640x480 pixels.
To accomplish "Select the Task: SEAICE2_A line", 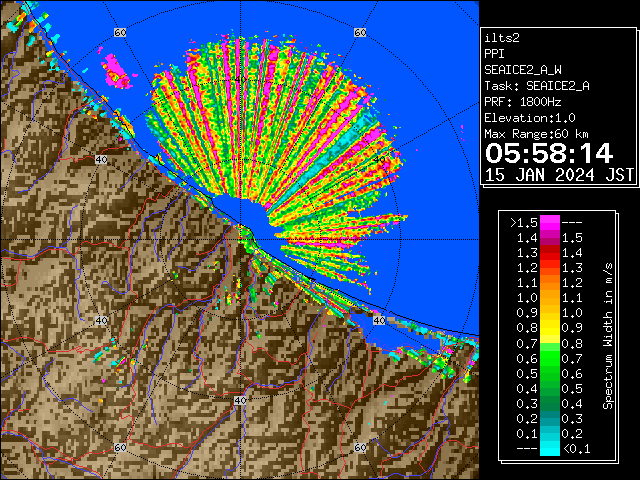I will 537,86.
